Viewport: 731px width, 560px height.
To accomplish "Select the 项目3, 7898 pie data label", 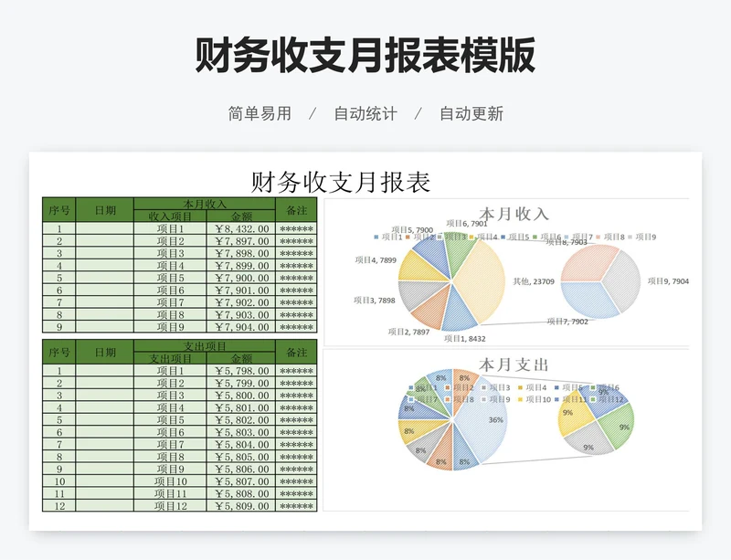I will [x=375, y=301].
